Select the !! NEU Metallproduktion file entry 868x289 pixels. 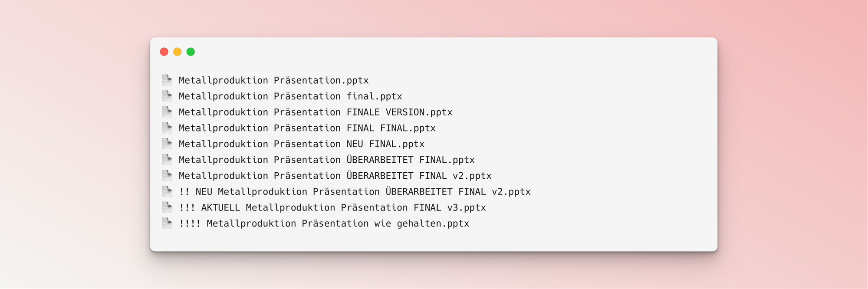[x=355, y=192]
